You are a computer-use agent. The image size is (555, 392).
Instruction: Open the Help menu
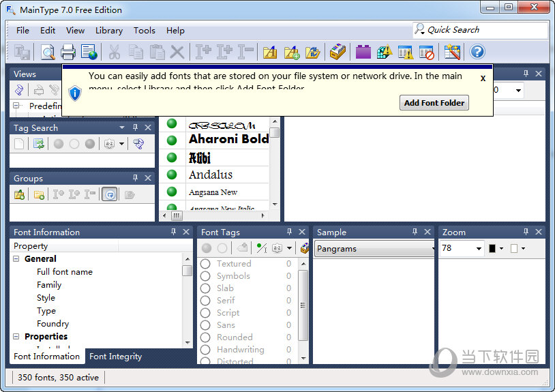(175, 31)
